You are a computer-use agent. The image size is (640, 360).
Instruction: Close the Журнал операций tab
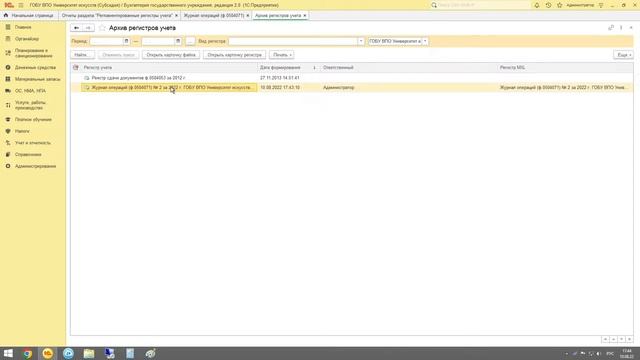[248, 16]
